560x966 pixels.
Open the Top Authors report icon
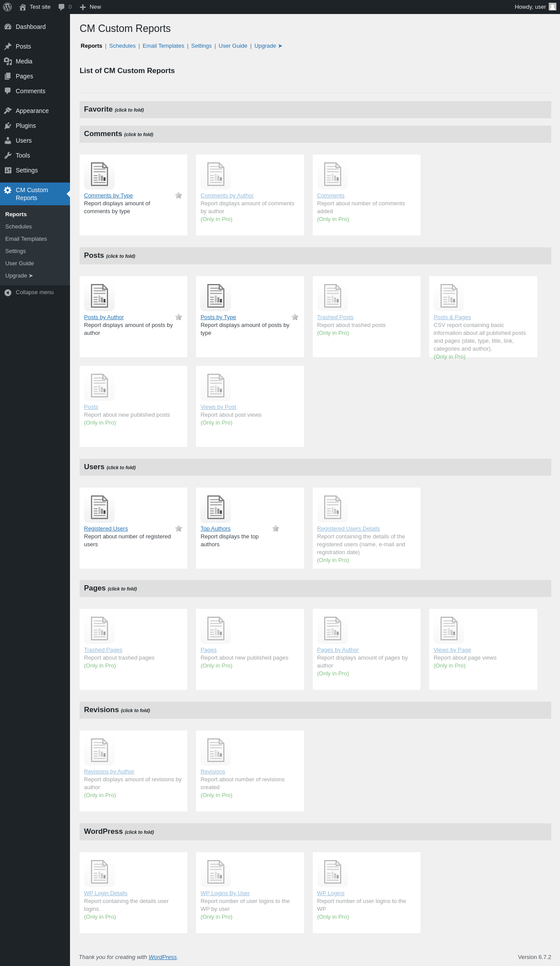click(x=216, y=507)
